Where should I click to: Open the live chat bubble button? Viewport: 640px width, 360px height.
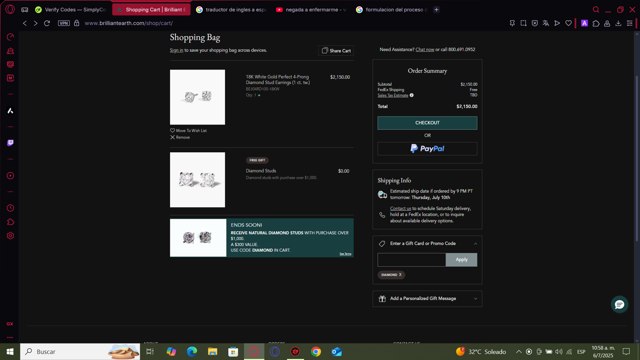click(x=619, y=304)
